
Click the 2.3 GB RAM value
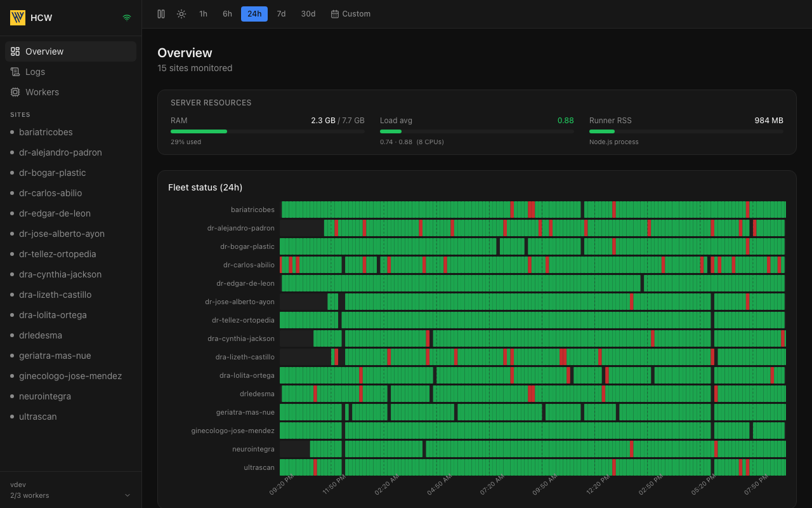[x=323, y=121]
